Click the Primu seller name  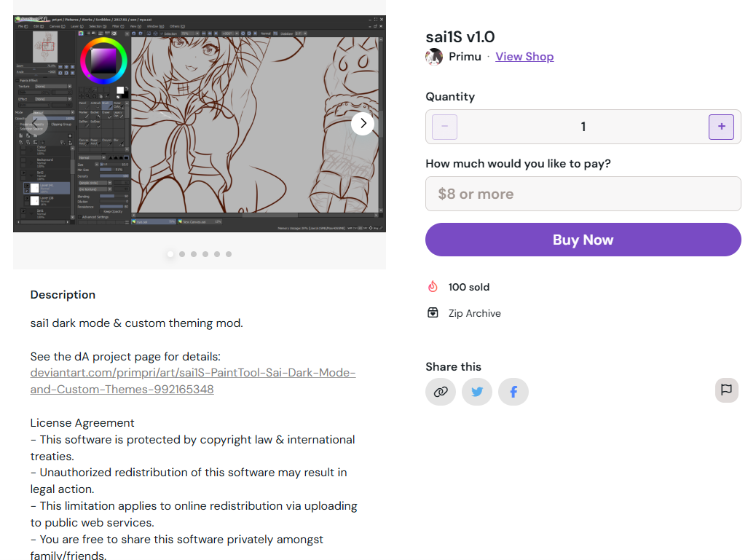[465, 57]
